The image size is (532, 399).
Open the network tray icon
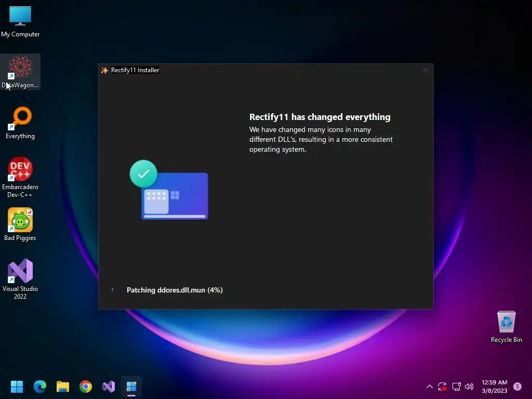pyautogui.click(x=456, y=387)
